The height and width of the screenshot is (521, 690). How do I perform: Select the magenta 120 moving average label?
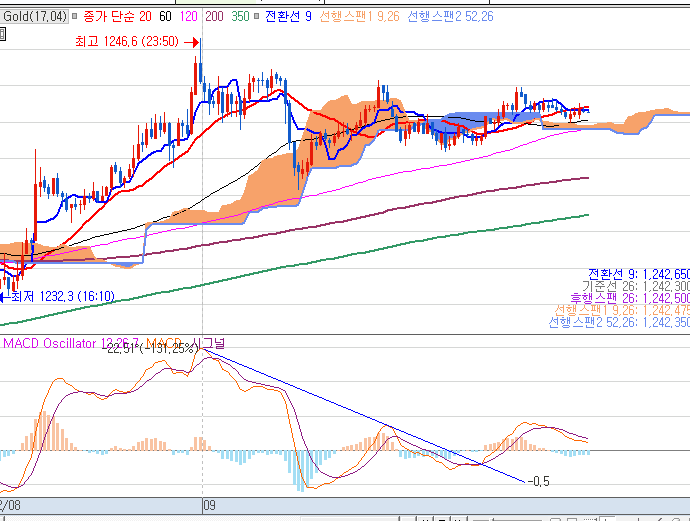pos(188,17)
